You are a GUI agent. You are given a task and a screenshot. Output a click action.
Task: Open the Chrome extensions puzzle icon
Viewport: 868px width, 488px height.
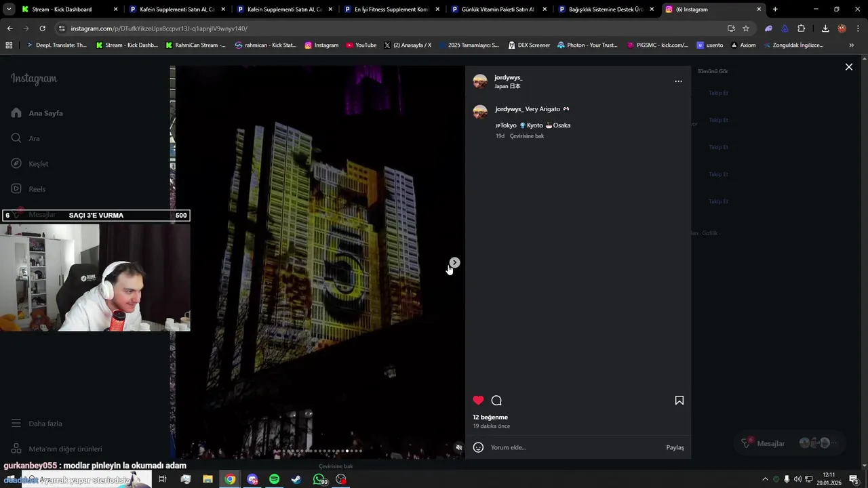click(802, 28)
